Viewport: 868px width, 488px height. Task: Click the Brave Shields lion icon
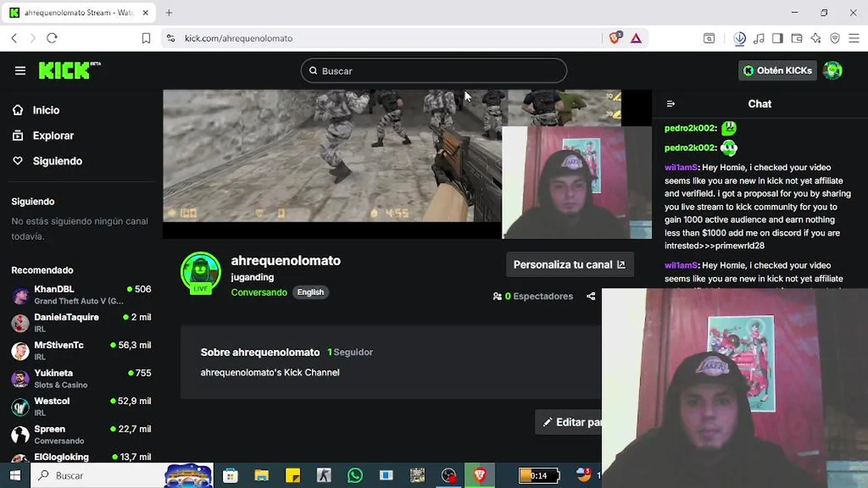tap(614, 38)
